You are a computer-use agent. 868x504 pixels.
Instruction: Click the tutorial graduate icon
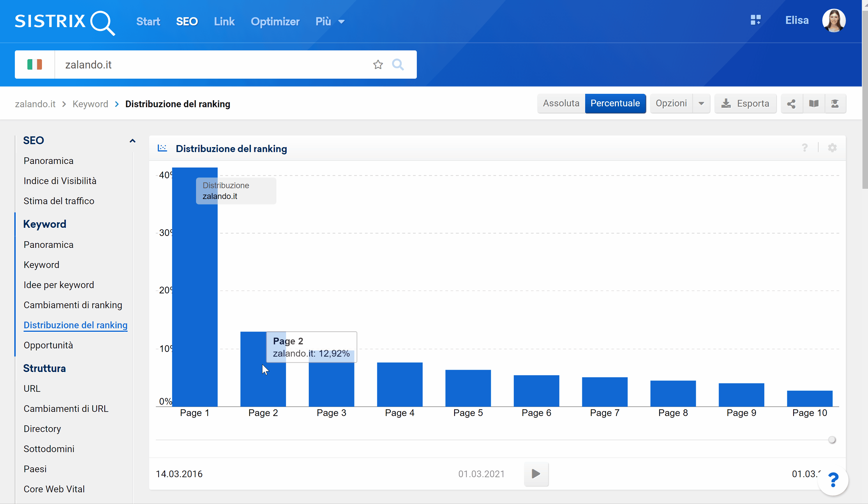coord(835,104)
